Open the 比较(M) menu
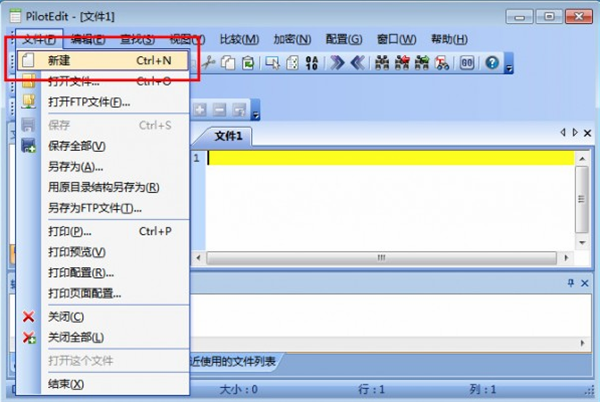The image size is (600, 402). pos(239,39)
